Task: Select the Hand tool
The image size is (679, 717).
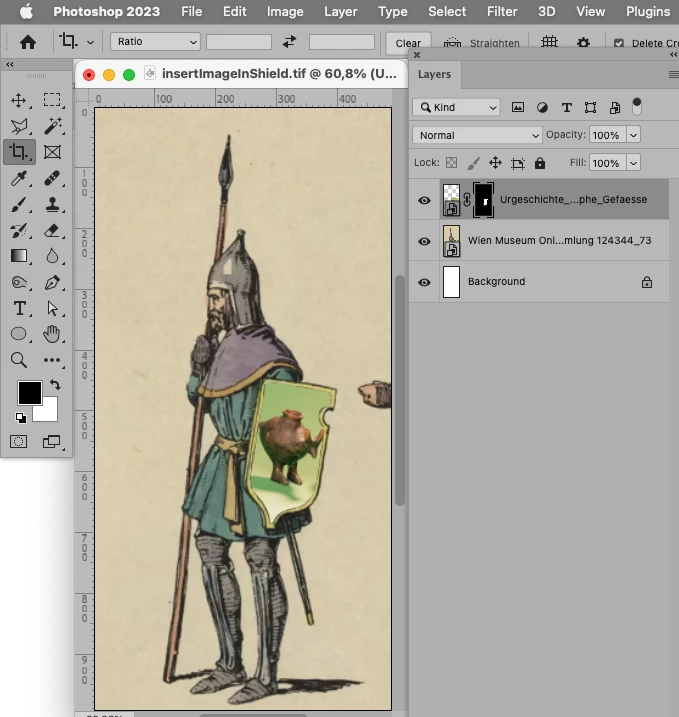Action: (x=52, y=334)
